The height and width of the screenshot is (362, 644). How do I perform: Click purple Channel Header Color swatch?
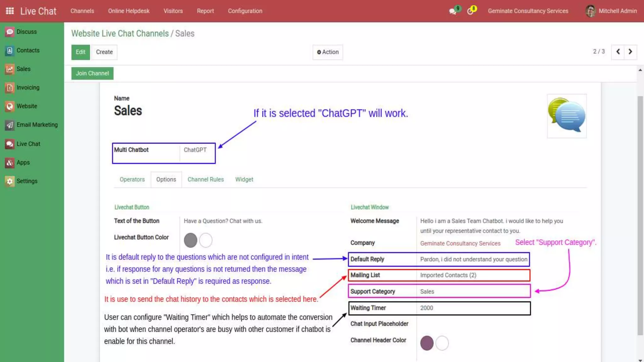point(427,343)
